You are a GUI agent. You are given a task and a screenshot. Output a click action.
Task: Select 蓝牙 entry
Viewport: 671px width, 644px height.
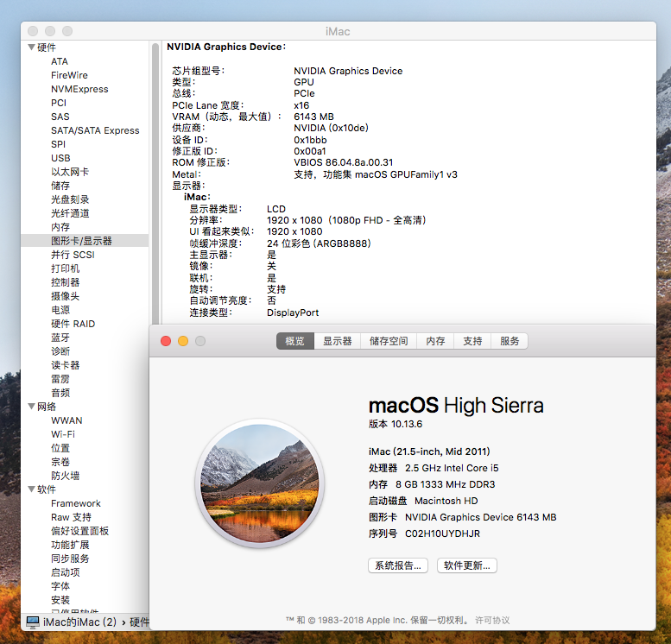tap(60, 338)
